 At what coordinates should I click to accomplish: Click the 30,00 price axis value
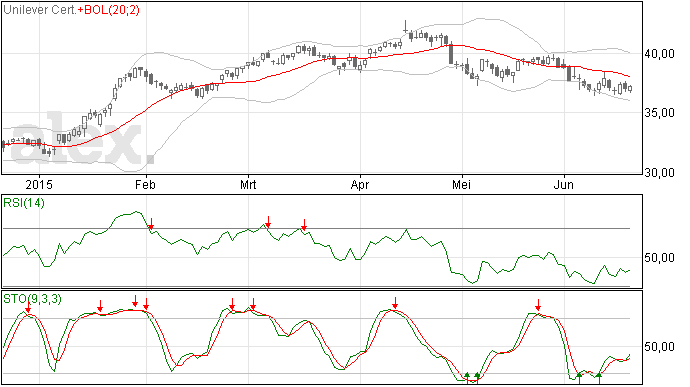659,173
